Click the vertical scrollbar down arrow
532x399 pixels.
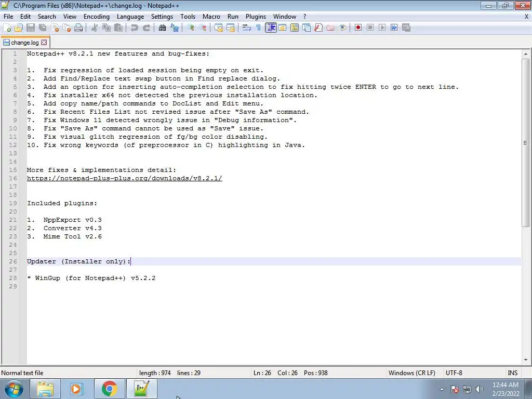point(526,360)
